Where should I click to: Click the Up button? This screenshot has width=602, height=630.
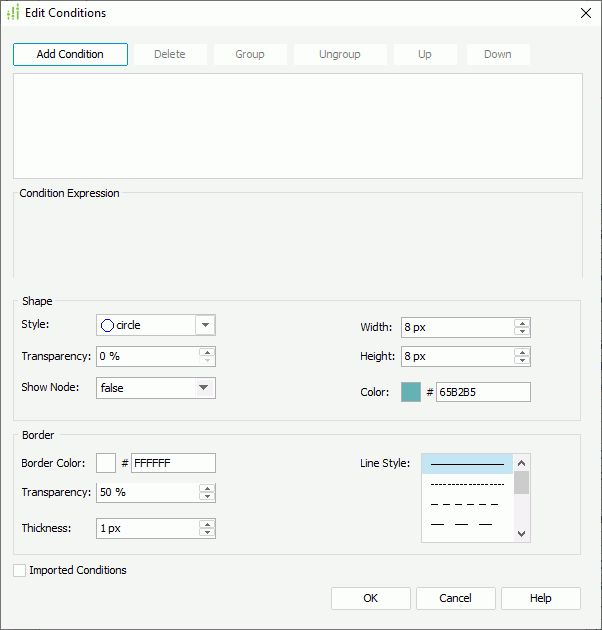425,54
